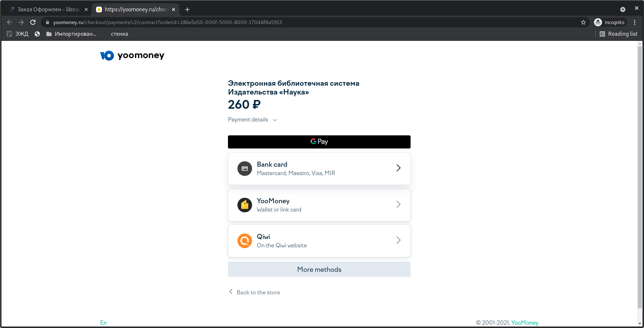Screen dimensions: 644x328
Task: Close the Заказ Оформлен tab
Action: coord(86,9)
